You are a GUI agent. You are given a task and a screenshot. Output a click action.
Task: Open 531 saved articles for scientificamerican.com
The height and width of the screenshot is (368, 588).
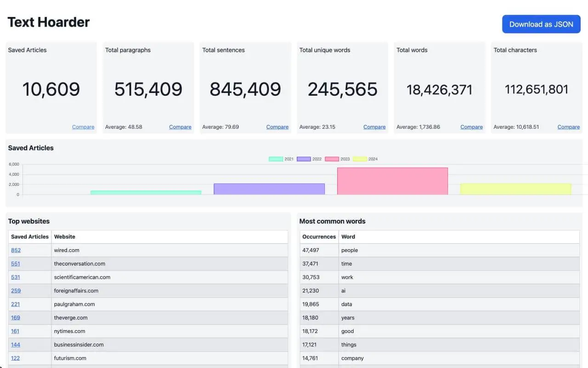(16, 277)
